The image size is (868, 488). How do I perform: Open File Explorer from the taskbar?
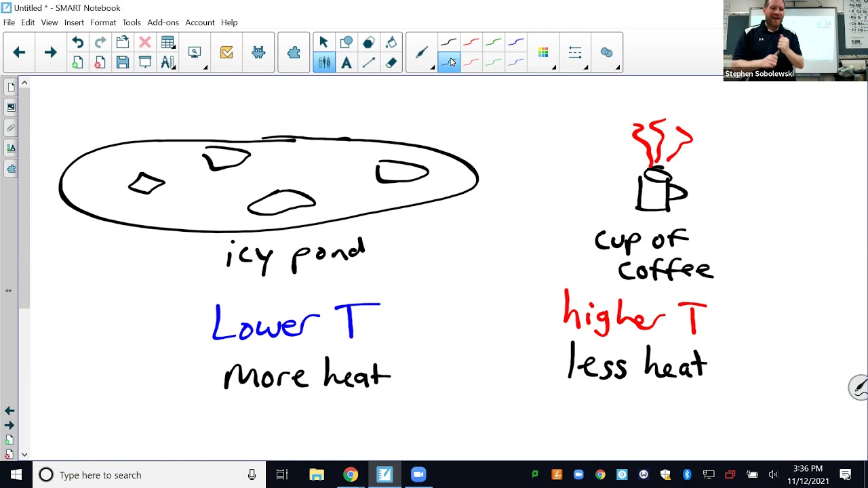point(317,474)
